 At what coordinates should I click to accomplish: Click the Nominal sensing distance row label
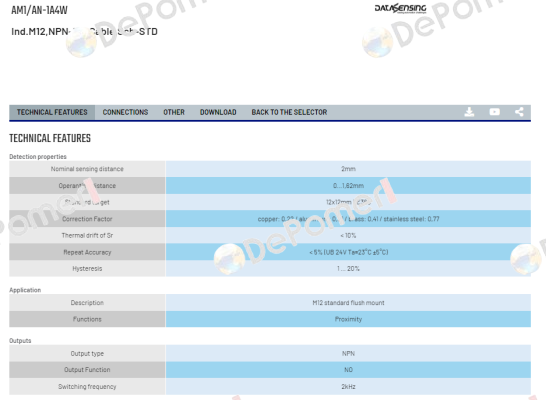[87, 169]
